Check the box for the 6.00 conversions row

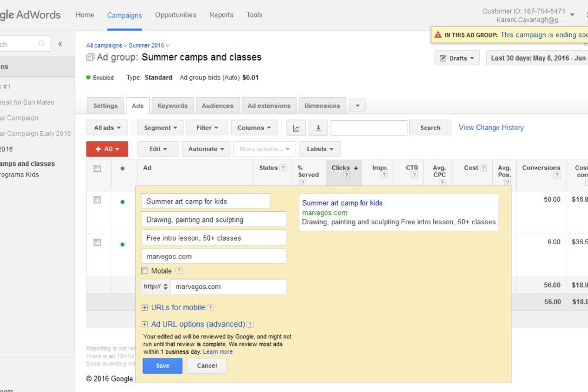97,242
